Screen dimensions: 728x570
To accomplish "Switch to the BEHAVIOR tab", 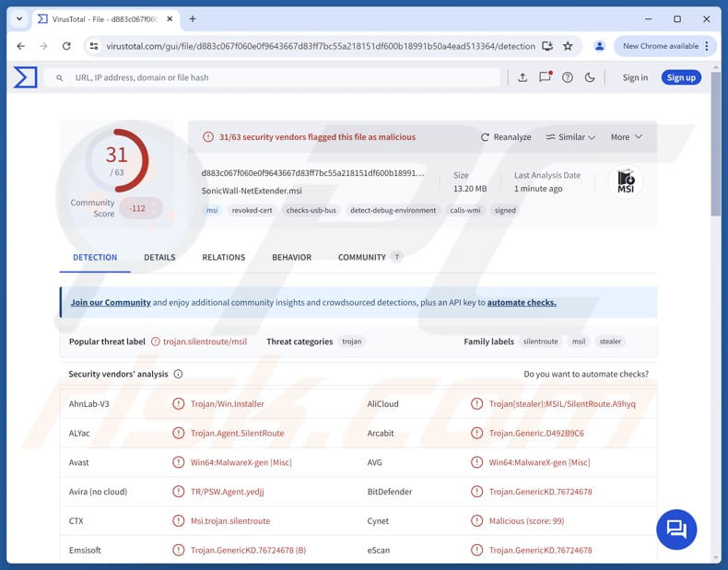I will (x=291, y=257).
